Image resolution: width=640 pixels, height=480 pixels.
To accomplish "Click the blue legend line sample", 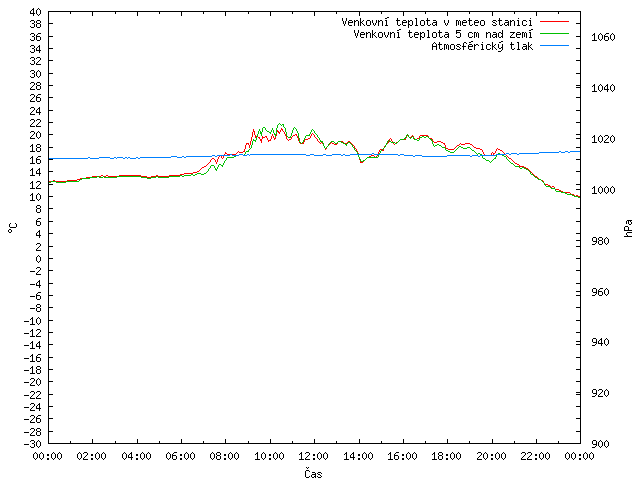I will (554, 46).
